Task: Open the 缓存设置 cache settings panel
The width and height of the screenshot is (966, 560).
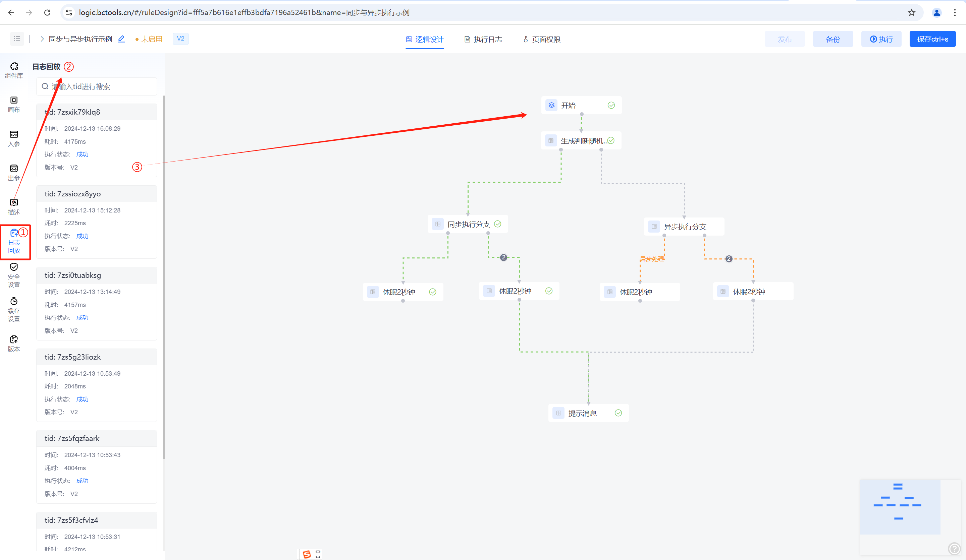Action: coord(14,310)
